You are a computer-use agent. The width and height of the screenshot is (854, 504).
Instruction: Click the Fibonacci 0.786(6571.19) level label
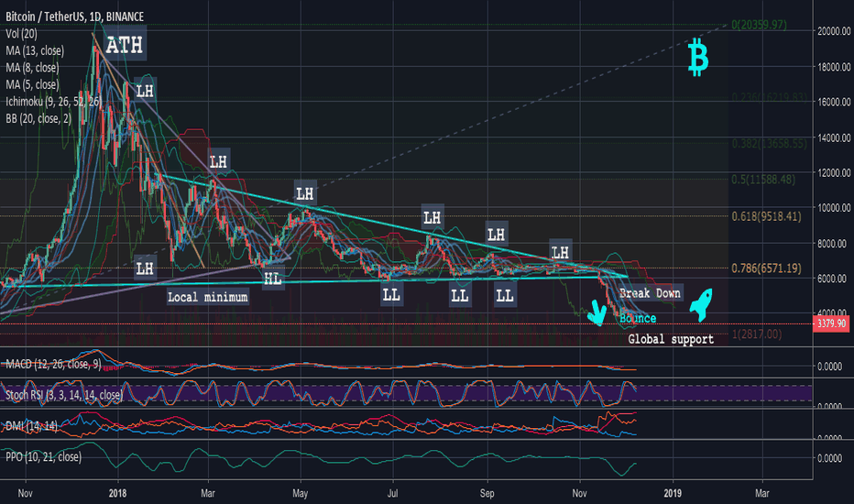(766, 268)
